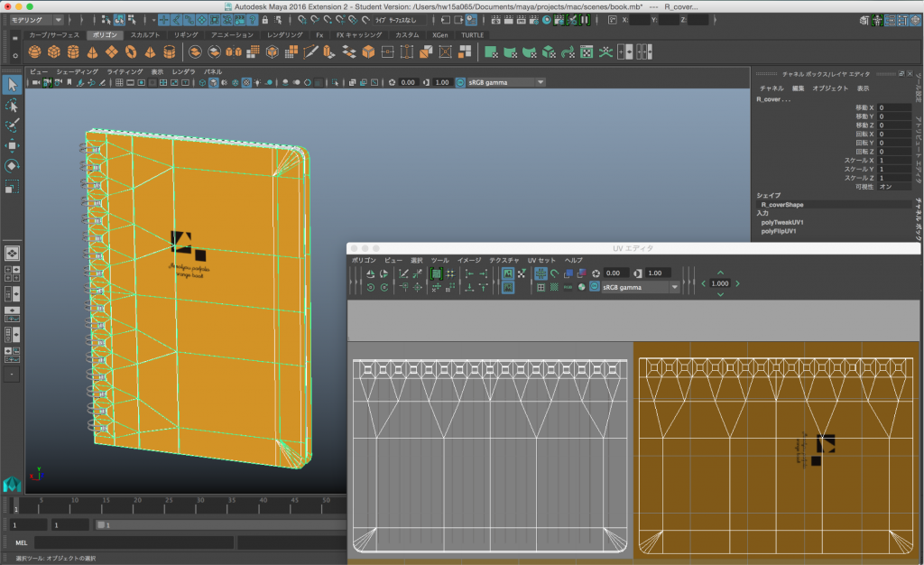Image resolution: width=924 pixels, height=565 pixels.
Task: Click the range slider bar
Action: [221, 525]
